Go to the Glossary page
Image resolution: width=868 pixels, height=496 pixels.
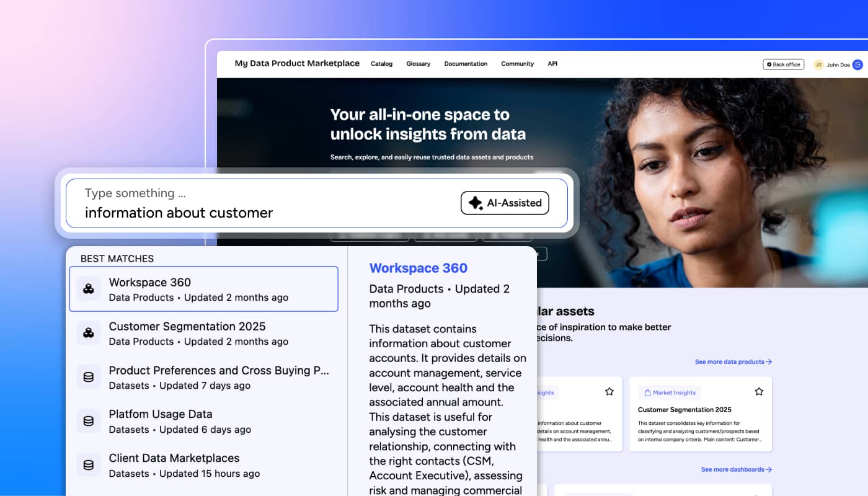418,64
